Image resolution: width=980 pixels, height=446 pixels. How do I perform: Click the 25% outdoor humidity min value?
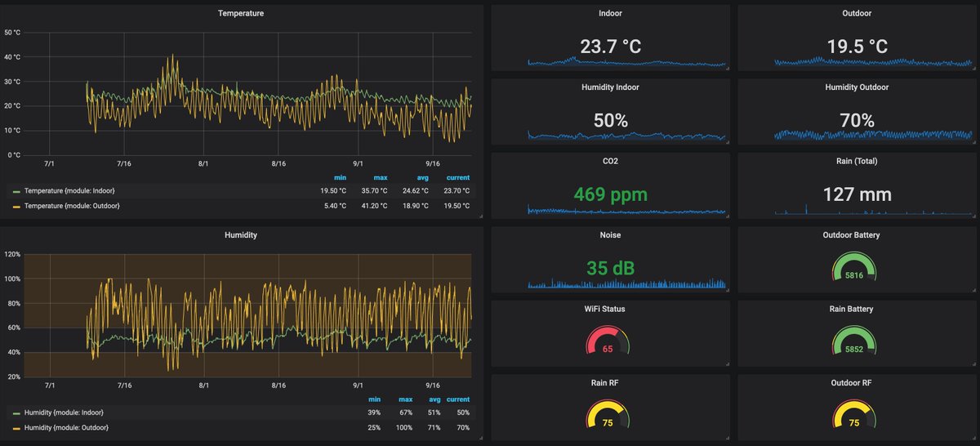tap(375, 427)
